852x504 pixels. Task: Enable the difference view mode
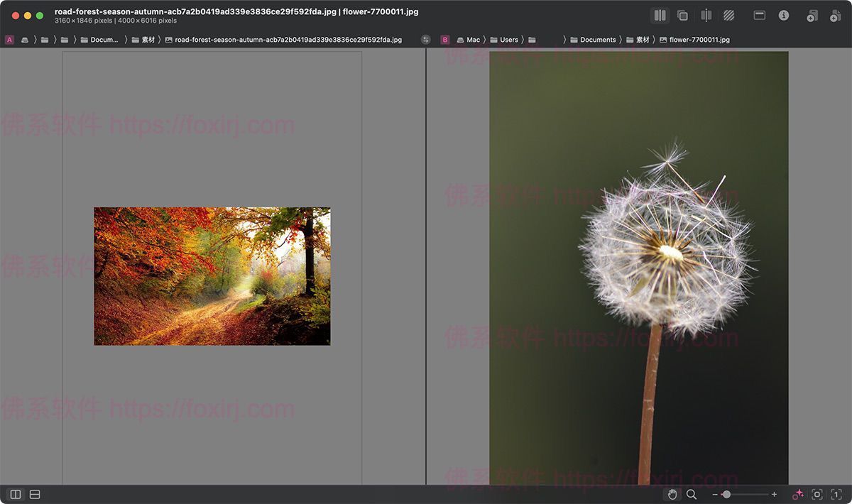click(729, 15)
